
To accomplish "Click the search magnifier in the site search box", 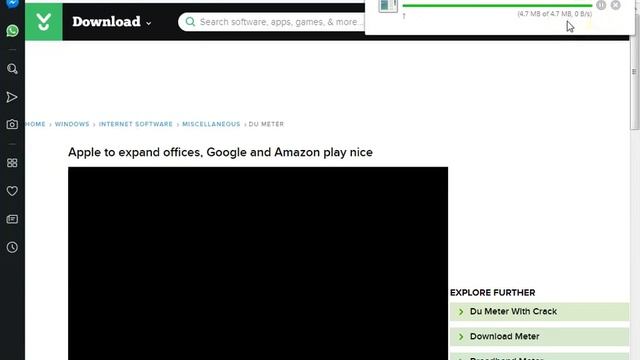I will pyautogui.click(x=190, y=22).
